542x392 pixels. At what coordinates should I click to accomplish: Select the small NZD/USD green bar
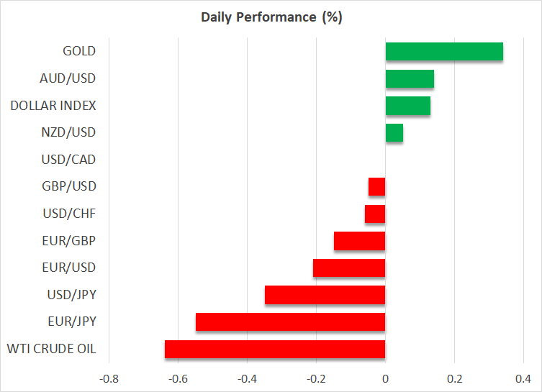(x=394, y=133)
